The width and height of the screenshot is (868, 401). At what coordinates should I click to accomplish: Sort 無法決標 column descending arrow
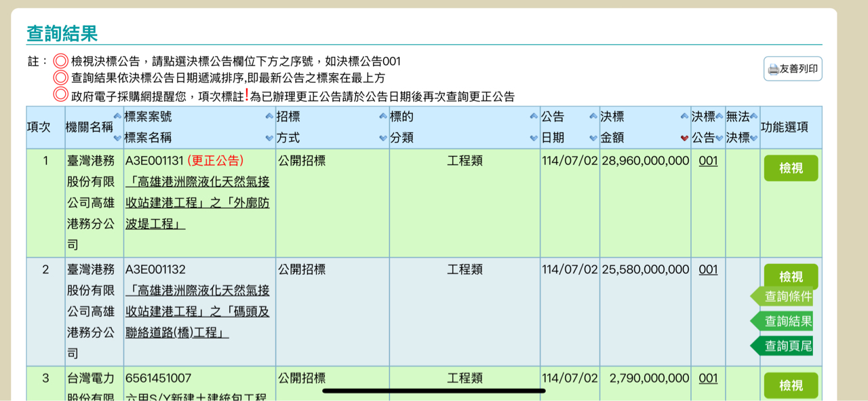[754, 138]
